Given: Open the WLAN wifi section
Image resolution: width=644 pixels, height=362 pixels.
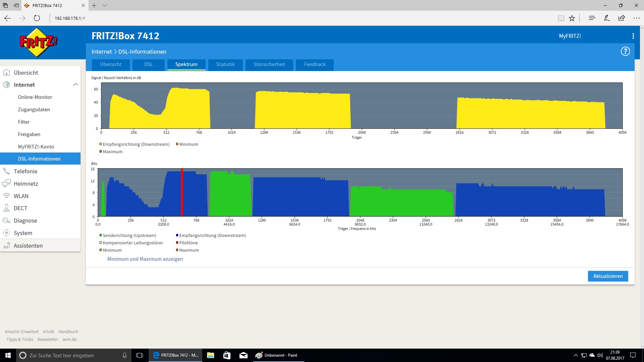Looking at the screenshot, I should click(x=21, y=196).
